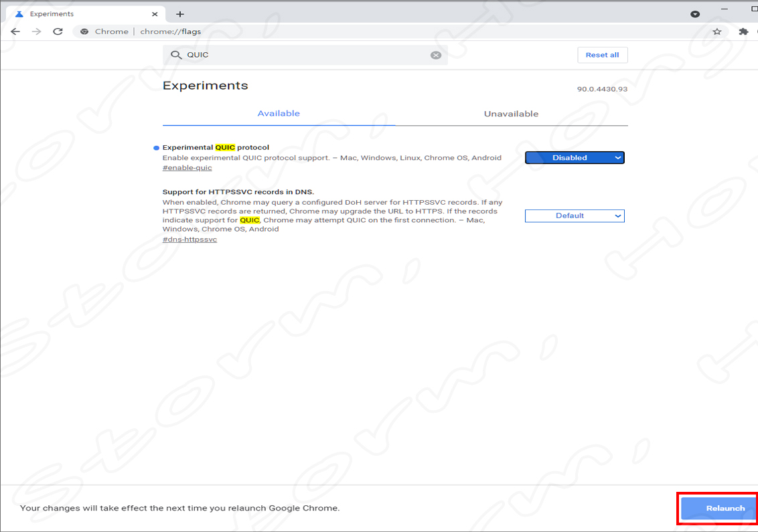Open the HTTPSSVC records Default dropdown
758x532 pixels.
click(575, 215)
